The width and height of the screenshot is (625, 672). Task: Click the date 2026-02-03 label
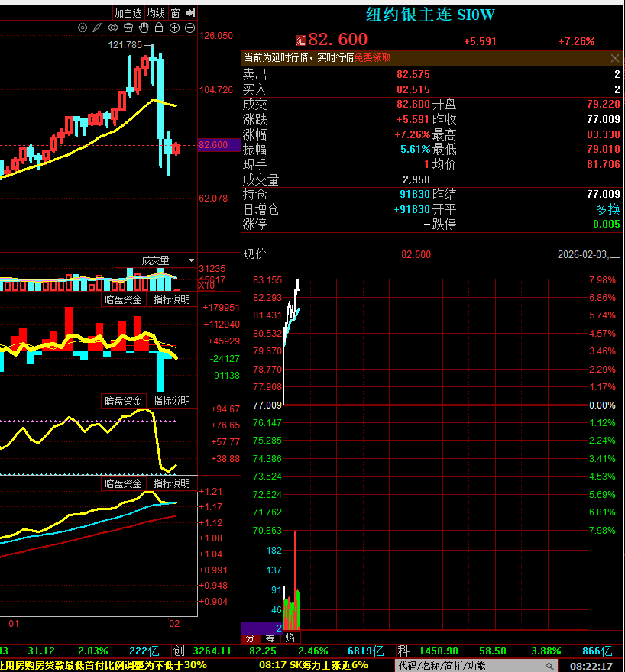(x=589, y=254)
